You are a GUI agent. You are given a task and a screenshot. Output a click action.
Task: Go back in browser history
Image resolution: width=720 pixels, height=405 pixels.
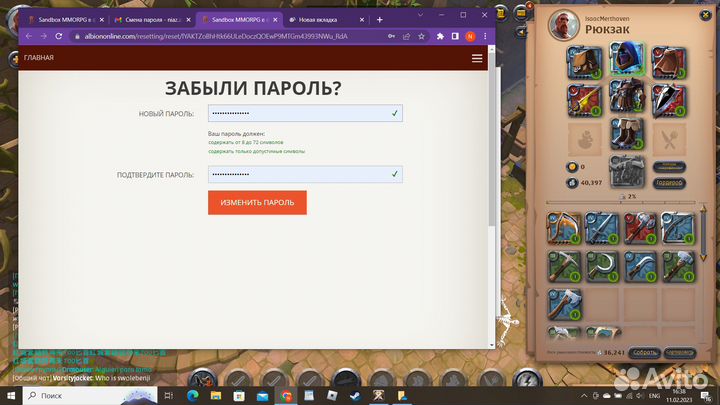(29, 36)
